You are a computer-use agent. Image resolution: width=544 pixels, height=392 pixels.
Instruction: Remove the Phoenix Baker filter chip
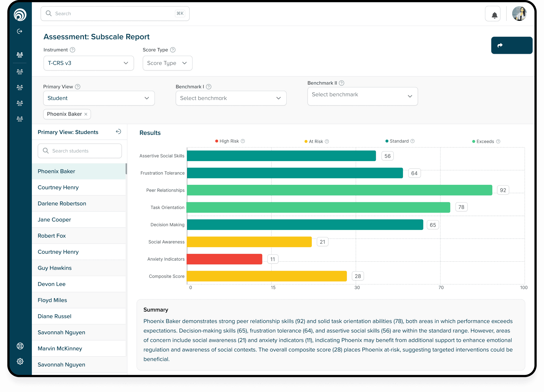[86, 114]
